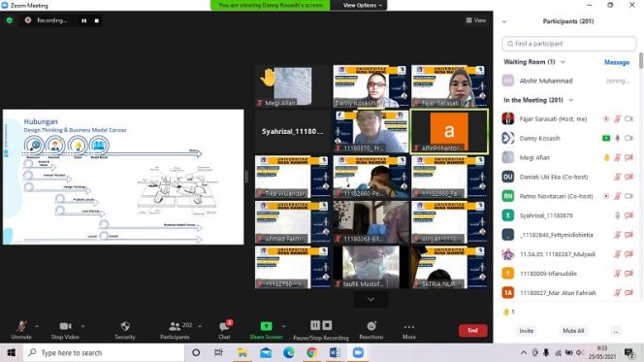
Task: Collapse the Waiting Room section
Action: 563,62
